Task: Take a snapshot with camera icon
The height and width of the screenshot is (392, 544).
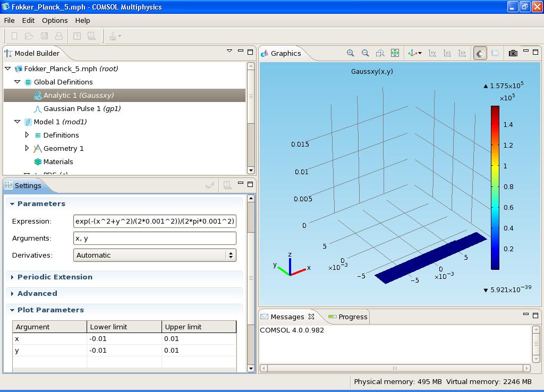Action: click(513, 53)
